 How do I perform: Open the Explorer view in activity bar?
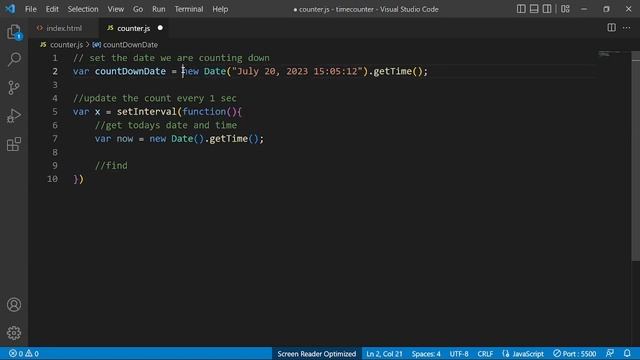click(14, 32)
